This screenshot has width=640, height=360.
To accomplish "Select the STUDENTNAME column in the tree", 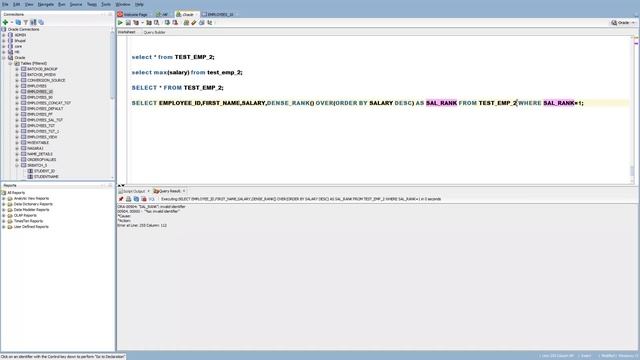I will tap(46, 177).
